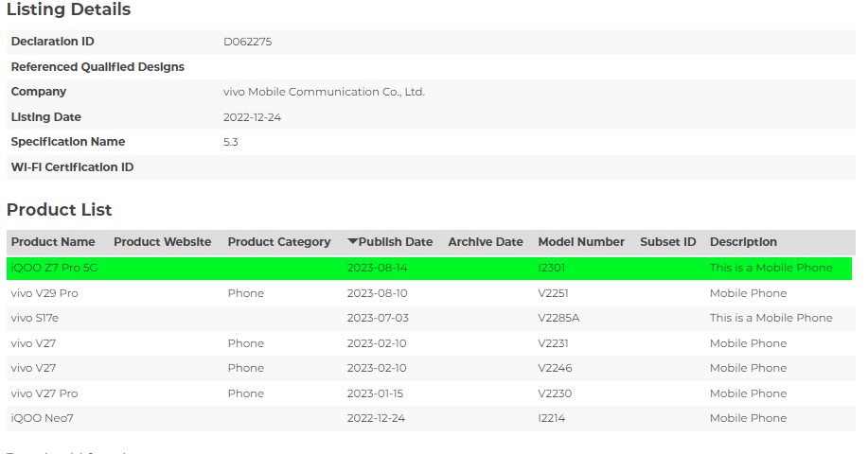Screen dimensions: 868x454
Task: Click the sort arrow beside Publish Date
Action: tap(352, 242)
